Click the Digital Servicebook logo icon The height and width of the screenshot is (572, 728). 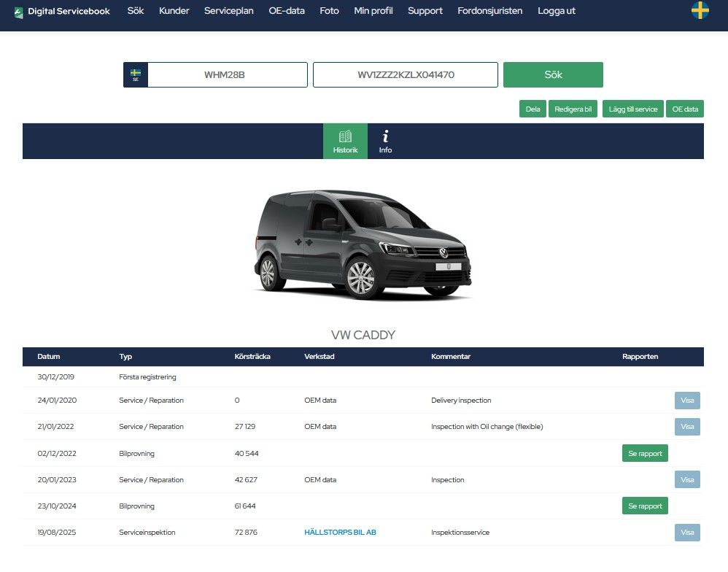[19, 12]
